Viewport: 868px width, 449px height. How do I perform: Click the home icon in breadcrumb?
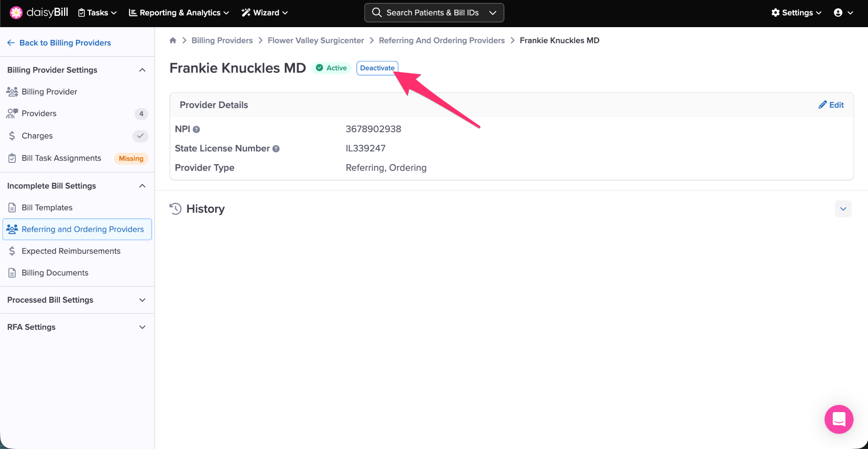coord(173,40)
